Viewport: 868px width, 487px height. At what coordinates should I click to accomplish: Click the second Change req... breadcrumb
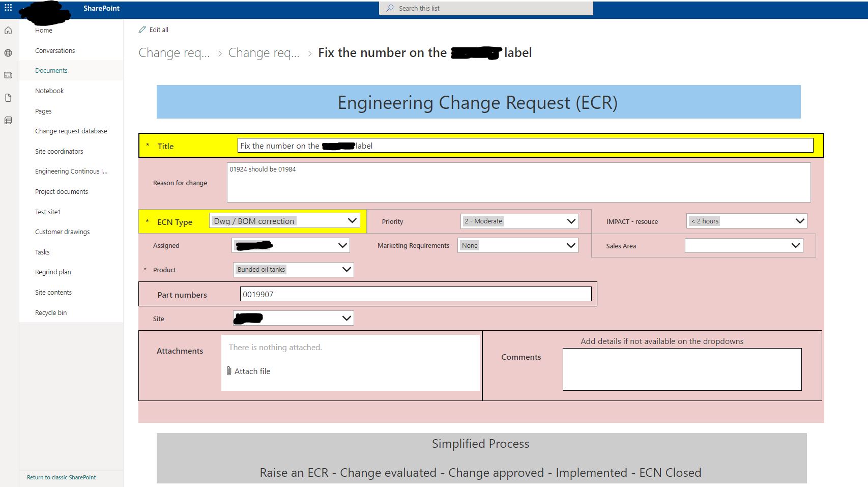(x=264, y=53)
